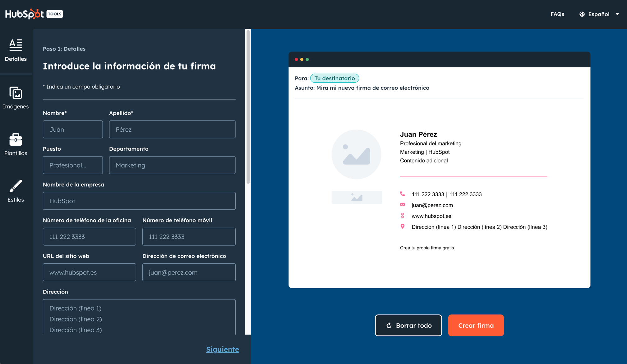Click the circular profile image placeholder
627x364 pixels.
click(x=356, y=154)
